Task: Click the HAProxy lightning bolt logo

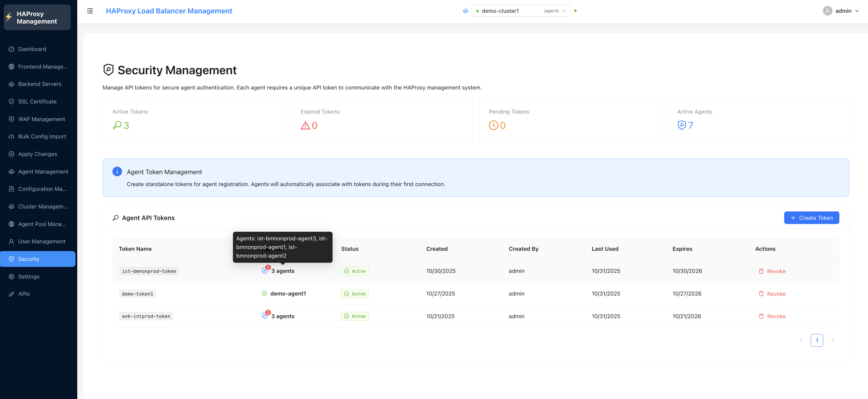Action: point(9,17)
